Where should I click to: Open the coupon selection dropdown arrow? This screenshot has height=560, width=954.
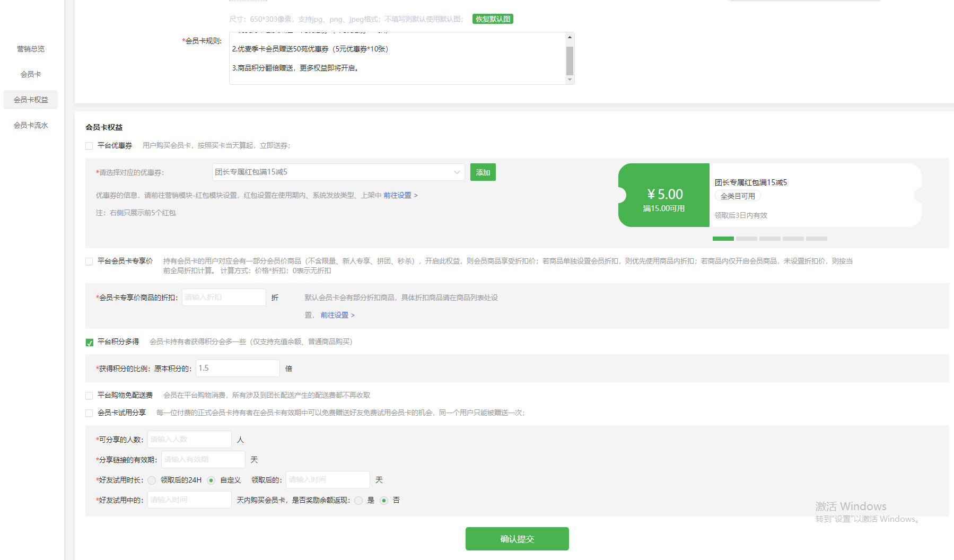[x=457, y=172]
